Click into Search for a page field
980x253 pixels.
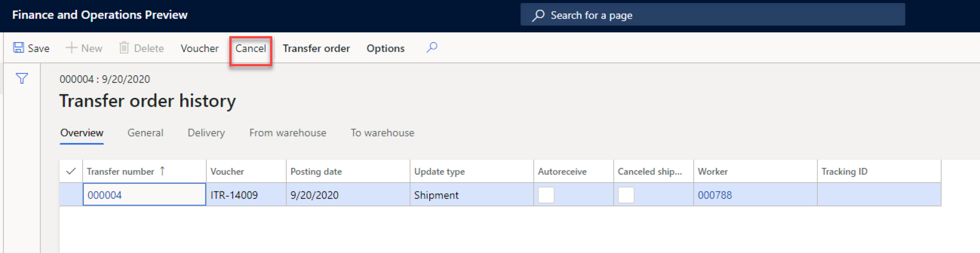point(712,15)
